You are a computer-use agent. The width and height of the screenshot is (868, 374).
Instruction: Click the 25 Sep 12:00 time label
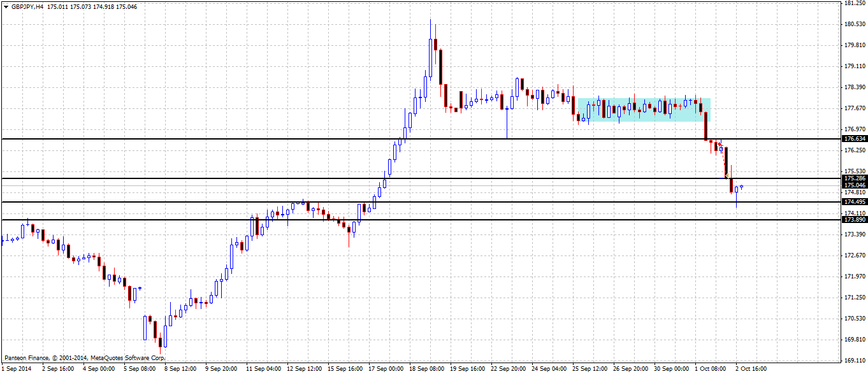pyautogui.click(x=590, y=369)
